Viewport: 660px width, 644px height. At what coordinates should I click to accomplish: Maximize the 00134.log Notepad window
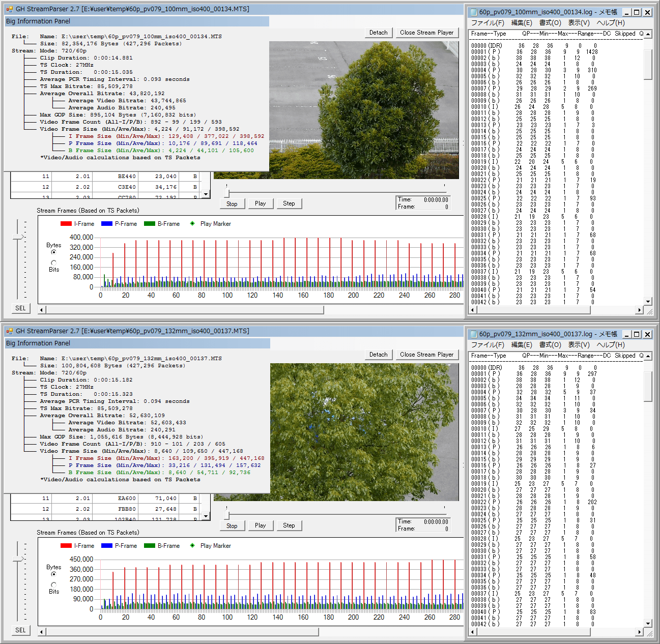(x=637, y=12)
